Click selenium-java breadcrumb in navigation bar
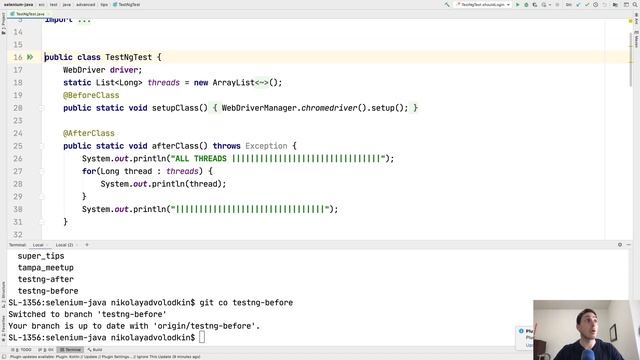The width and height of the screenshot is (640, 360). (x=18, y=4)
